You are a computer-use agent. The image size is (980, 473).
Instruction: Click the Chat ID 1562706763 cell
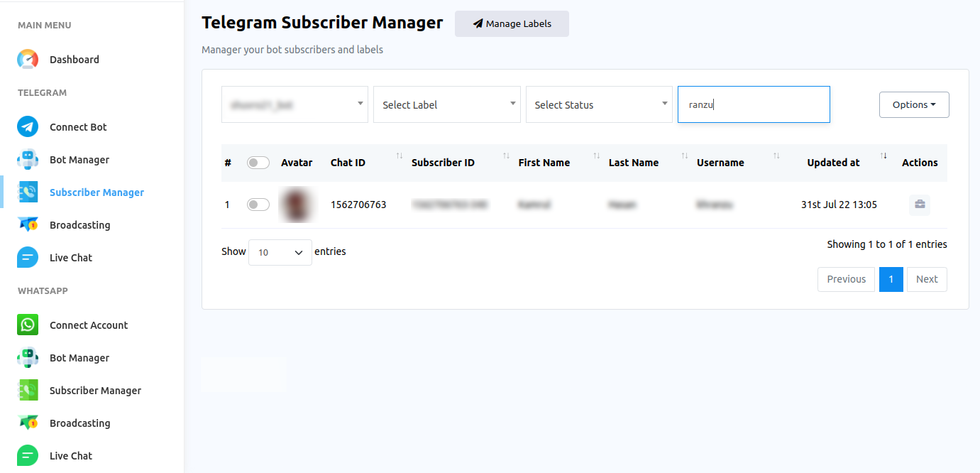[358, 205]
